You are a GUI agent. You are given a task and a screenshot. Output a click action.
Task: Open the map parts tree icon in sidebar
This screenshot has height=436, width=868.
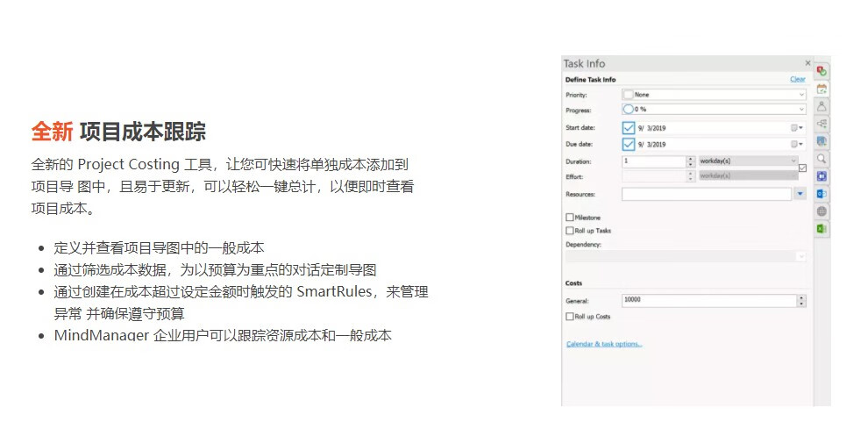822,123
